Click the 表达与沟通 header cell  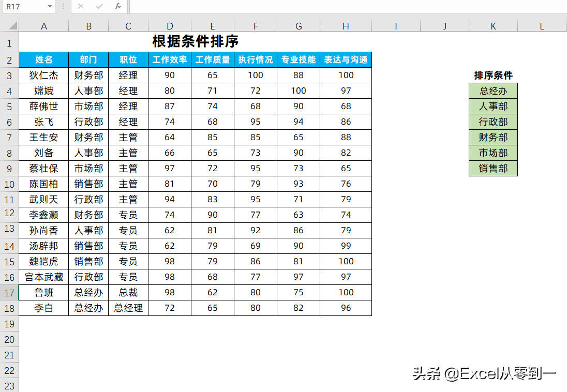[346, 59]
